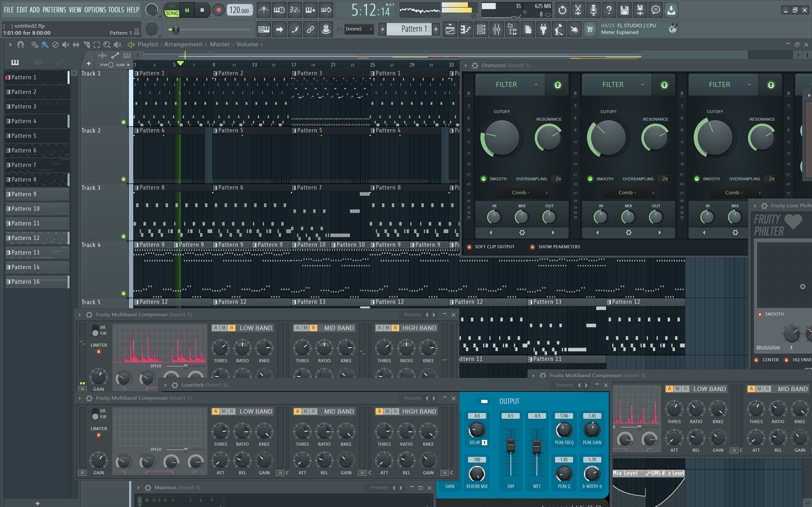Open the VIEW menu

coord(75,10)
